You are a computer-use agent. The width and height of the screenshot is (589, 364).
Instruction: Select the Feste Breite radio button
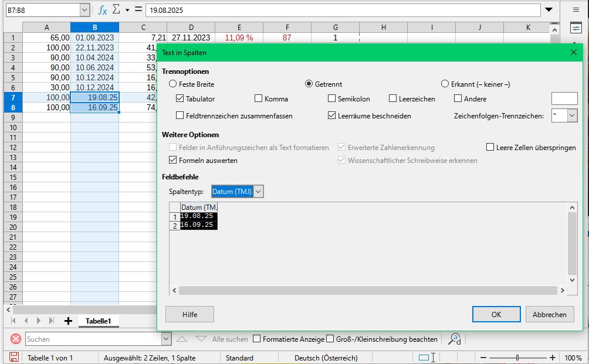coord(172,84)
